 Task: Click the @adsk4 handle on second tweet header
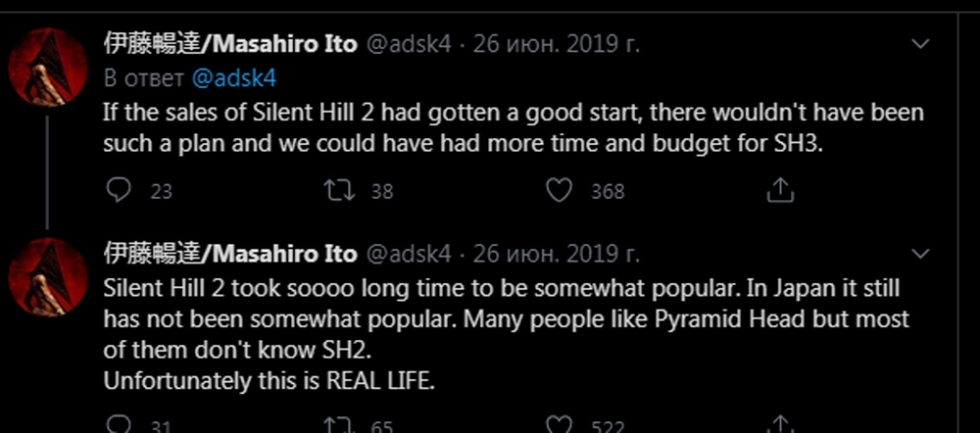pyautogui.click(x=408, y=254)
